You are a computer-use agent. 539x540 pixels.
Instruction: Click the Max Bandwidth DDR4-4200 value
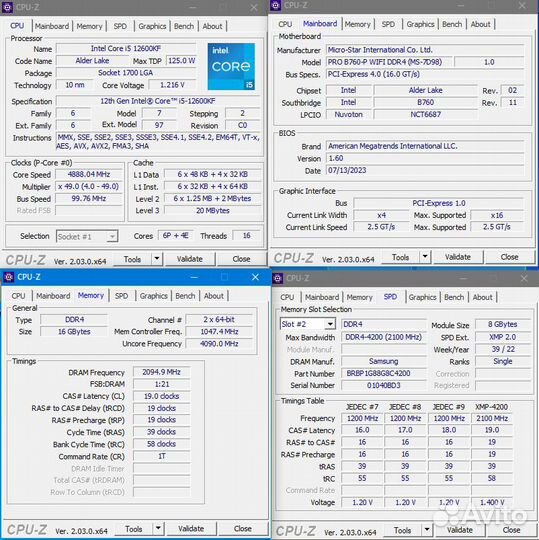(x=384, y=337)
